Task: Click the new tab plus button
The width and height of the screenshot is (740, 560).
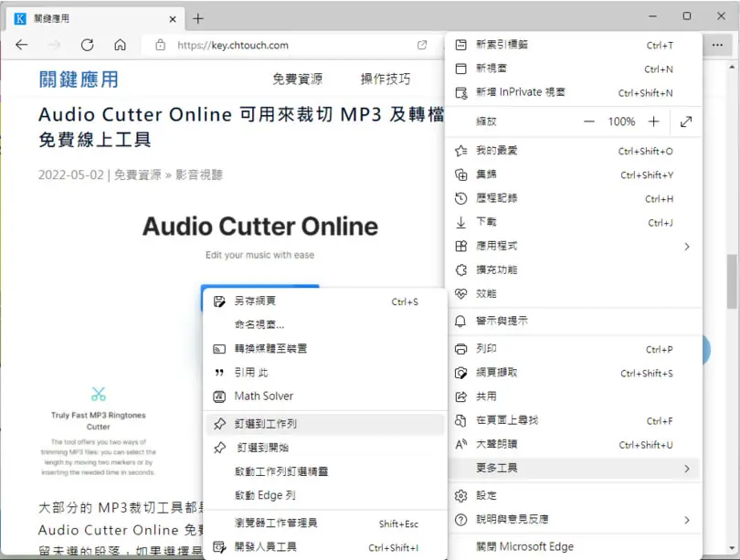Action: click(x=198, y=19)
